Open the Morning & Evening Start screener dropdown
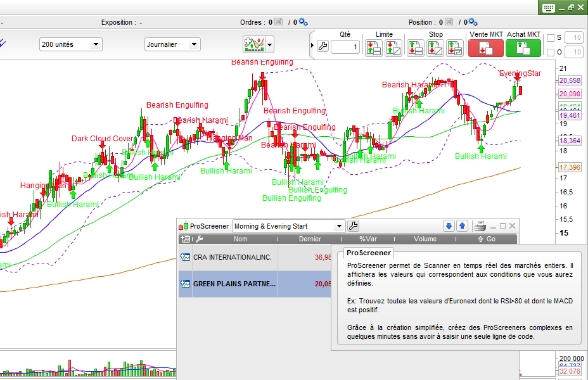 [x=288, y=226]
